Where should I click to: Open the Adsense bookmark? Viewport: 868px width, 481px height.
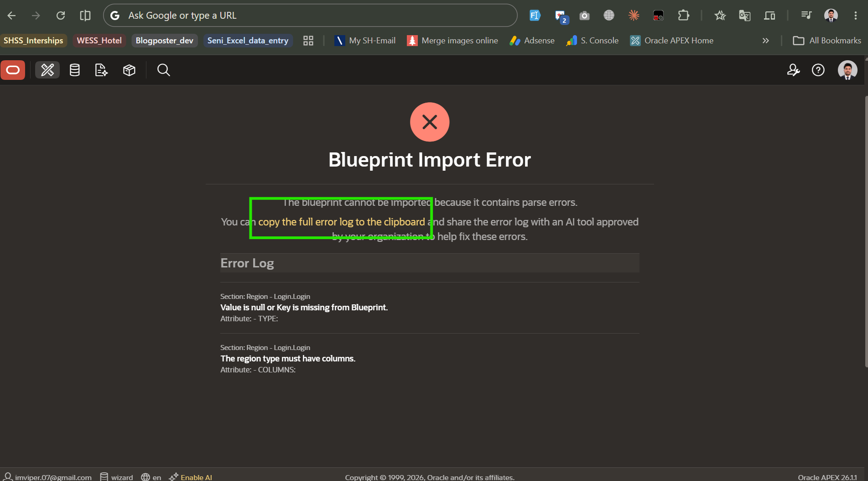tap(532, 41)
